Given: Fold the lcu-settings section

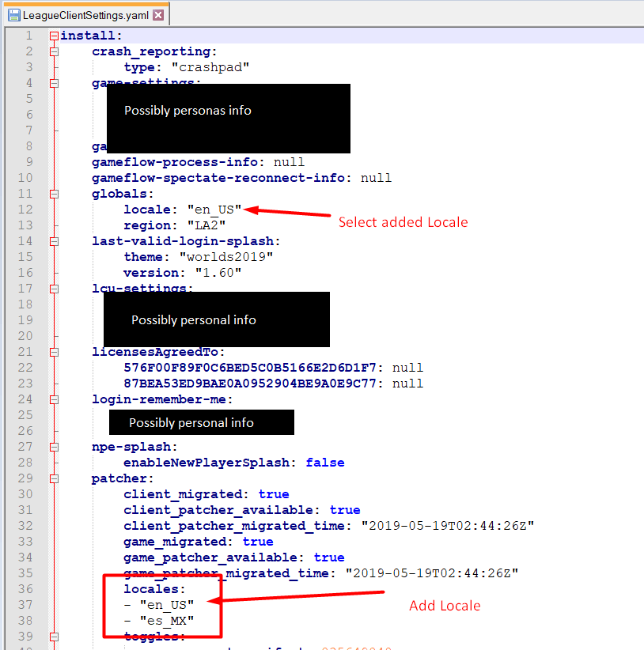Looking at the screenshot, I should pyautogui.click(x=54, y=289).
